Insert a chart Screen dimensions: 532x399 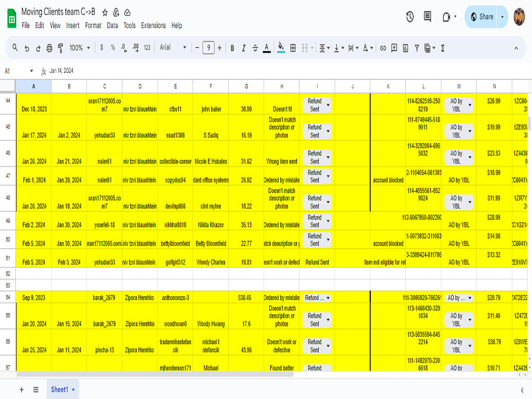(405, 48)
